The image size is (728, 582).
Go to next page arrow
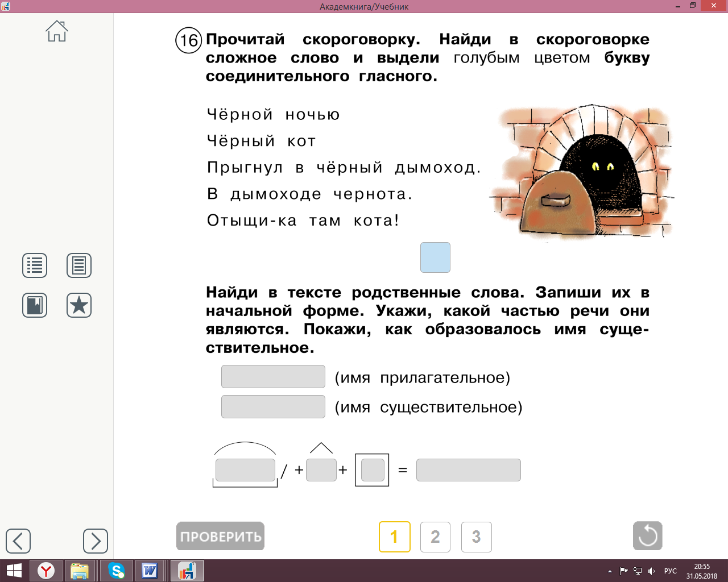click(x=96, y=541)
